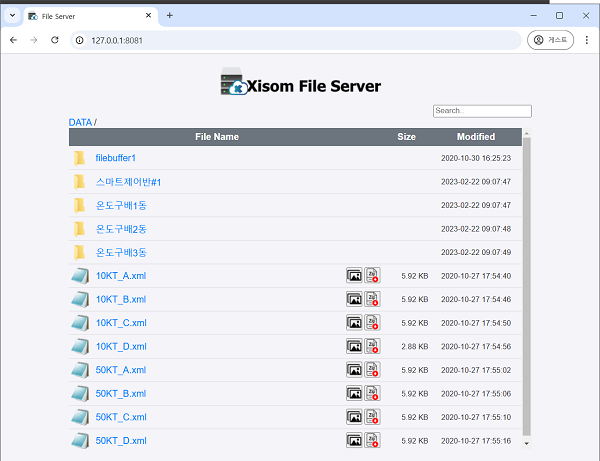Click the Xisom File Server logo

tap(301, 81)
